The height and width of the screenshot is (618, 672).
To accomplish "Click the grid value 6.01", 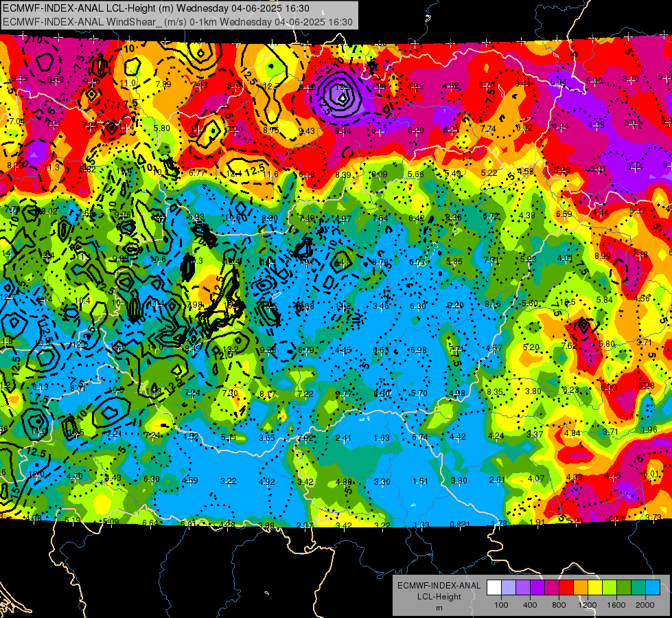I will coord(651,474).
